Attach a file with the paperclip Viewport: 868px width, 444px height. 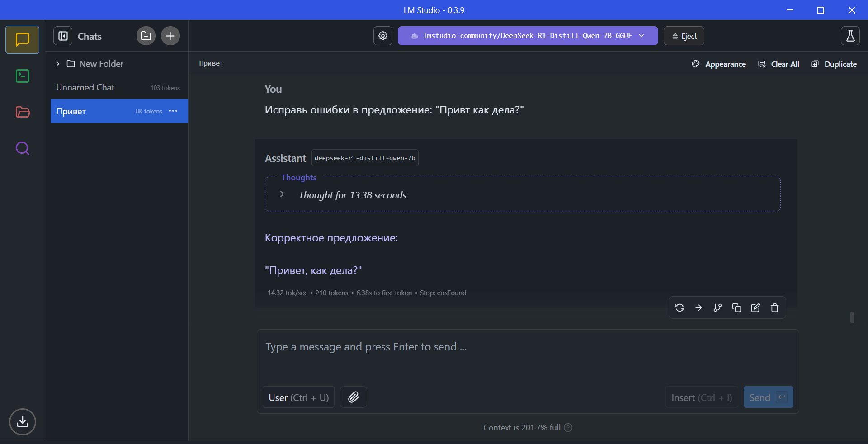click(354, 397)
